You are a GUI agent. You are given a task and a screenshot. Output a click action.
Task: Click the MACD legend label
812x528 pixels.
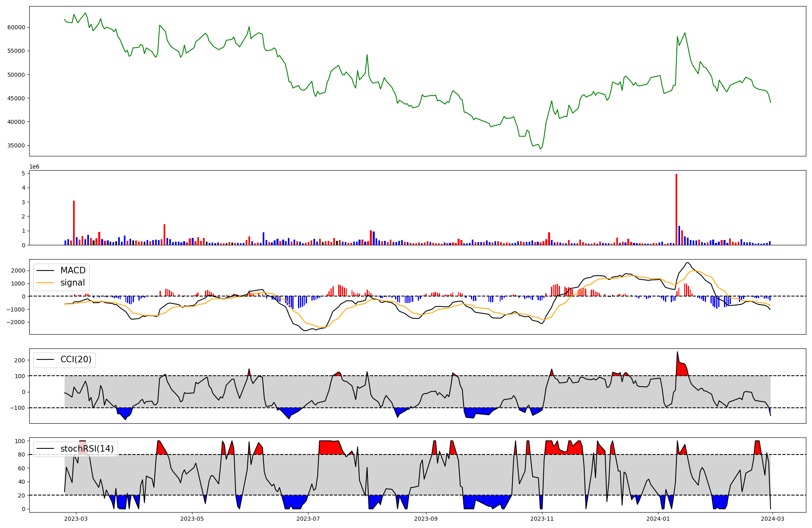73,270
